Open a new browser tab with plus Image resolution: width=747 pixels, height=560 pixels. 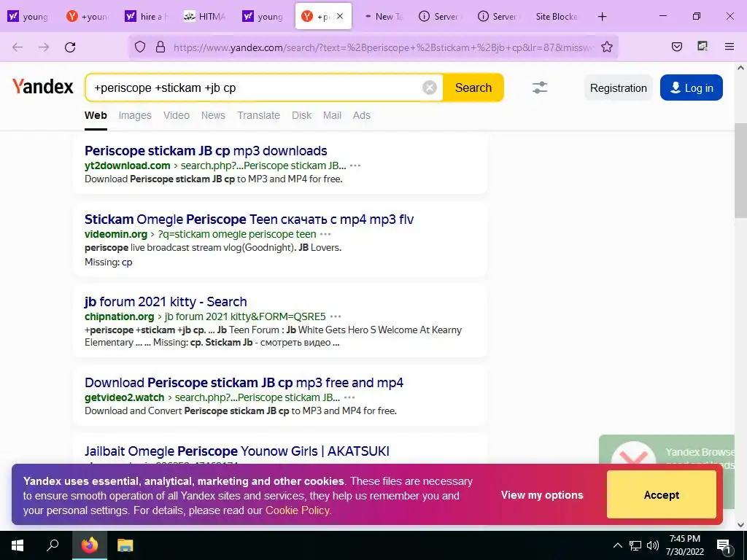tap(602, 17)
